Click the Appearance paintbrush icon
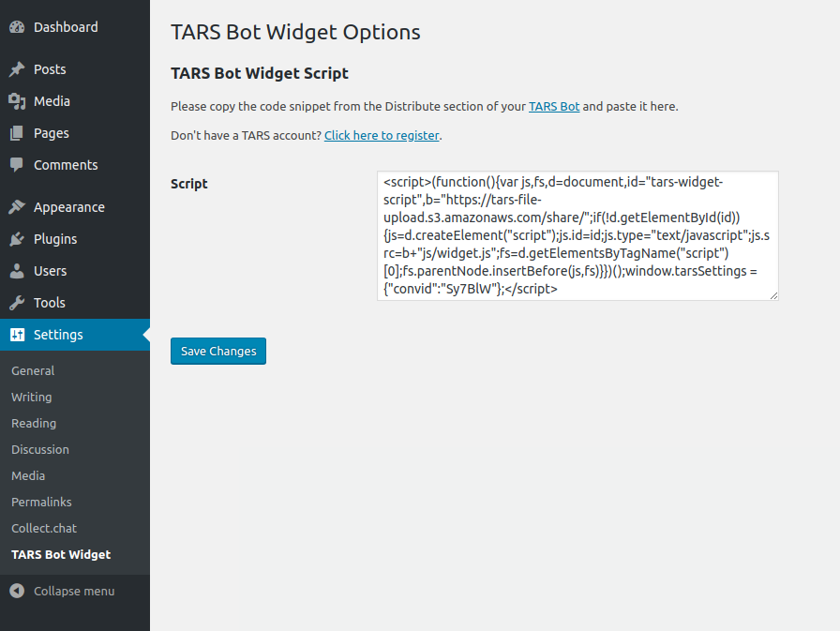 (17, 207)
